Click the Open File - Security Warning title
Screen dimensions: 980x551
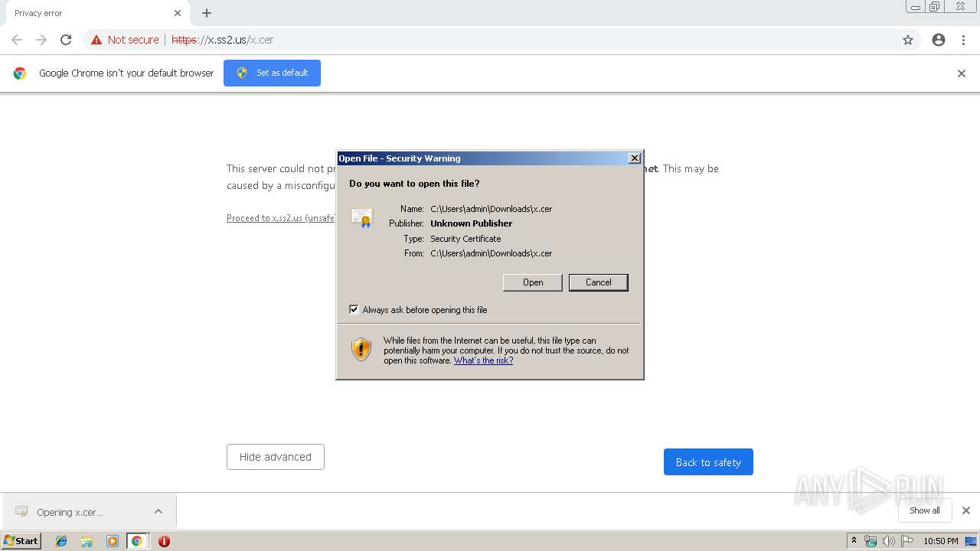pyautogui.click(x=400, y=158)
